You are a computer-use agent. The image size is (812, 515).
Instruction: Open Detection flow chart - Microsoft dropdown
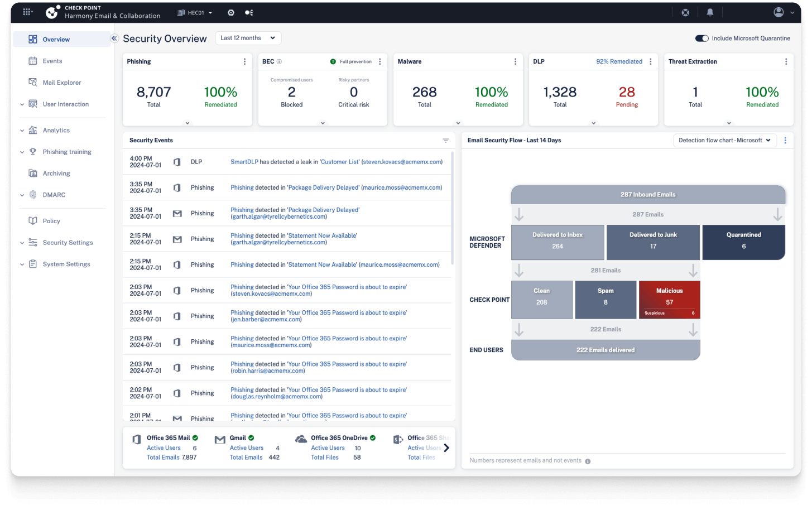(724, 141)
